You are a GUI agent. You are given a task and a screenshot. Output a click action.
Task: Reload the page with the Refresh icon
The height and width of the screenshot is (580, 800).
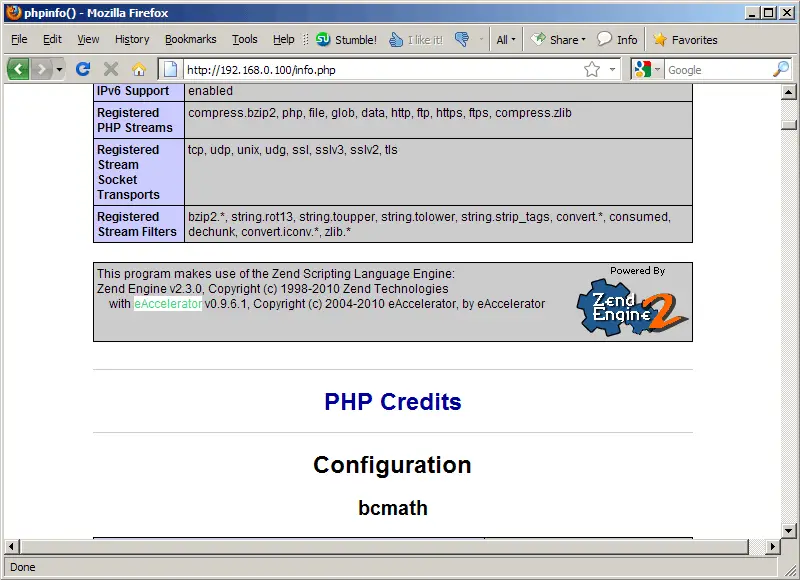83,68
